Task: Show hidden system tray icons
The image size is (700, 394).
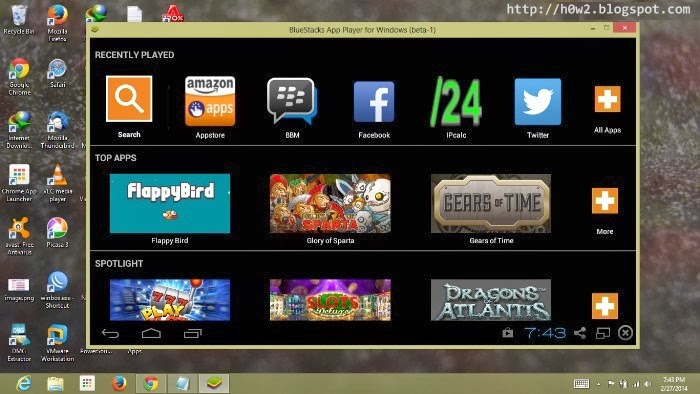Action: (x=599, y=384)
